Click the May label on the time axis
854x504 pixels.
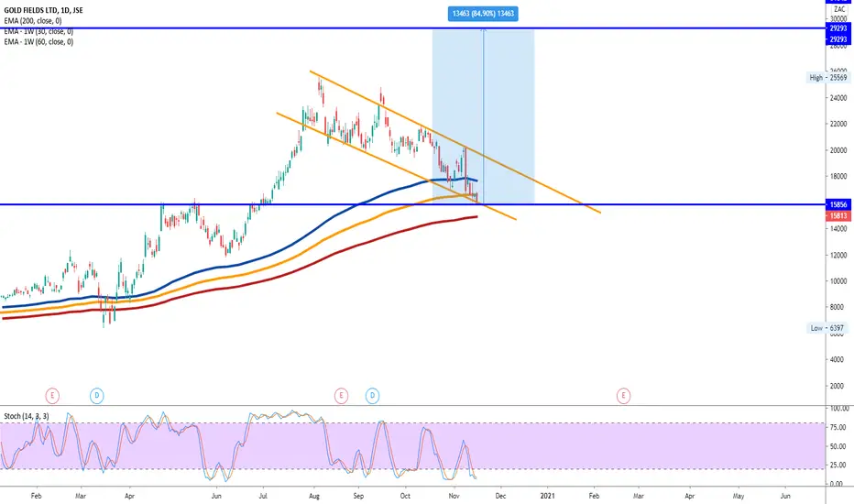(x=739, y=497)
